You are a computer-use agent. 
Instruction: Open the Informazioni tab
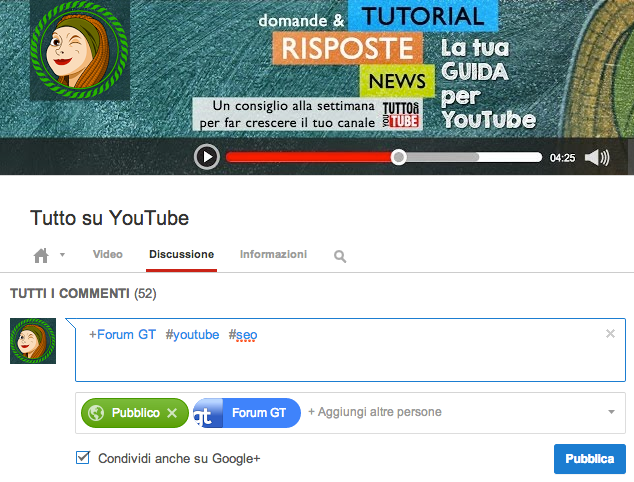[273, 254]
